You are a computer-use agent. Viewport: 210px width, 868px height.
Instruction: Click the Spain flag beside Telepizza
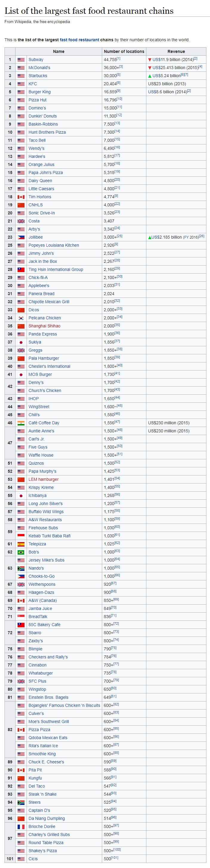pos(21,544)
